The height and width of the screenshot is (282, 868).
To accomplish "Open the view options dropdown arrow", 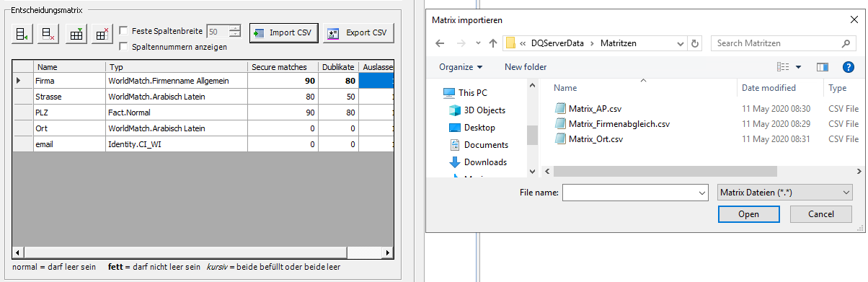I will 798,67.
